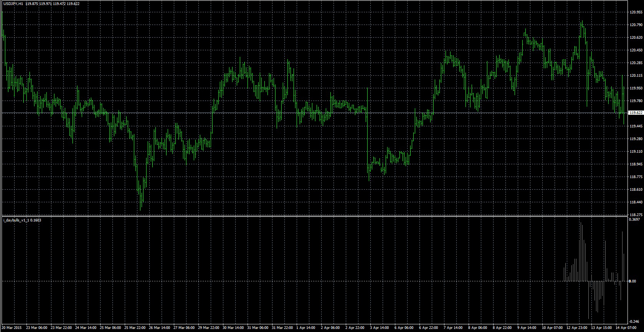Click the 9 Apr 14:00 time label
Viewport: 644px width, 332px height.
(x=527, y=328)
